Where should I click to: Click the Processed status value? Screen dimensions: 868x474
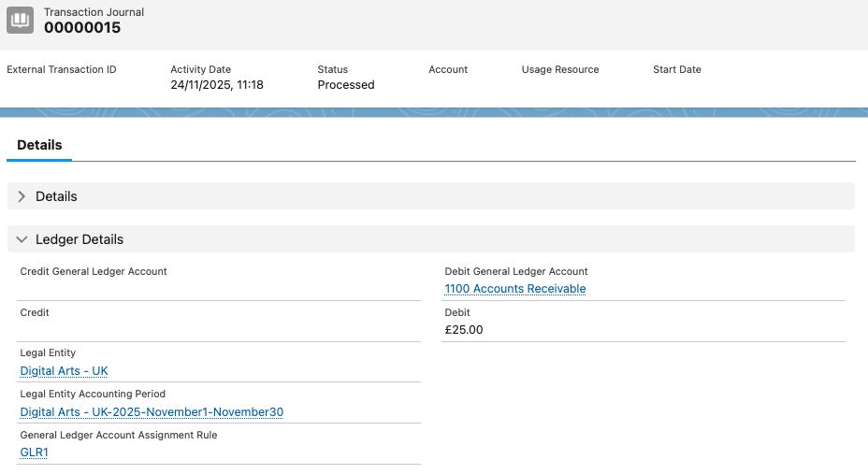click(345, 85)
